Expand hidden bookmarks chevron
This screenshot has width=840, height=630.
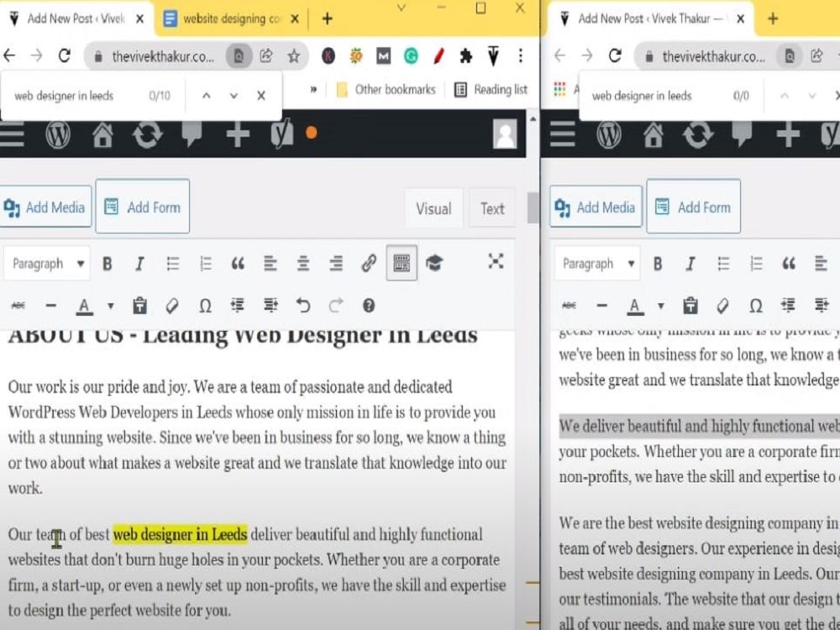pos(313,90)
